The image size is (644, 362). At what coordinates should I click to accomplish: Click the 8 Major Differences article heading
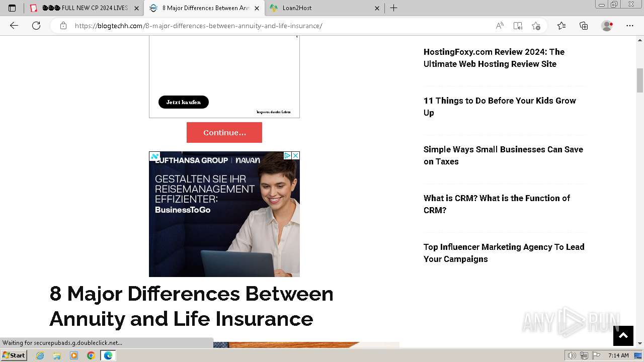click(x=192, y=306)
